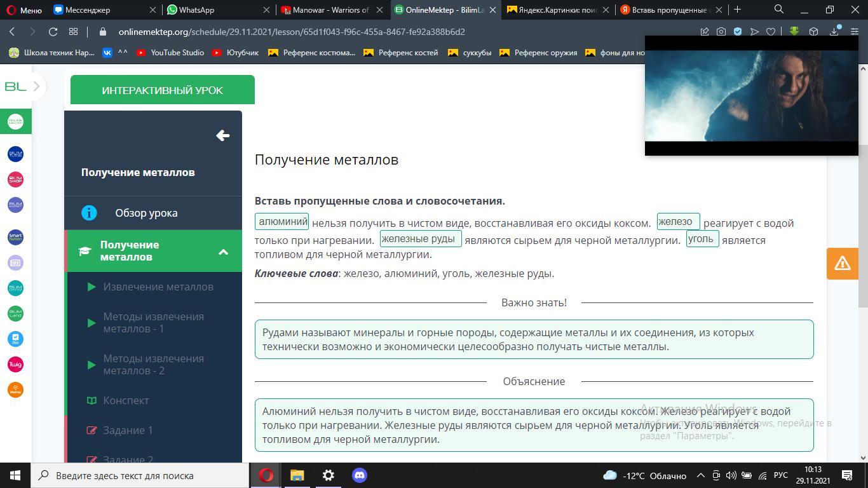Click the filled blank containing железо
The image size is (868, 488).
click(x=678, y=221)
